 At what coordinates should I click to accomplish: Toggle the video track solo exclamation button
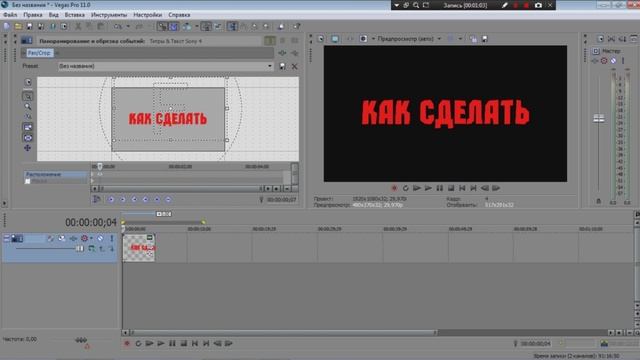point(112,238)
